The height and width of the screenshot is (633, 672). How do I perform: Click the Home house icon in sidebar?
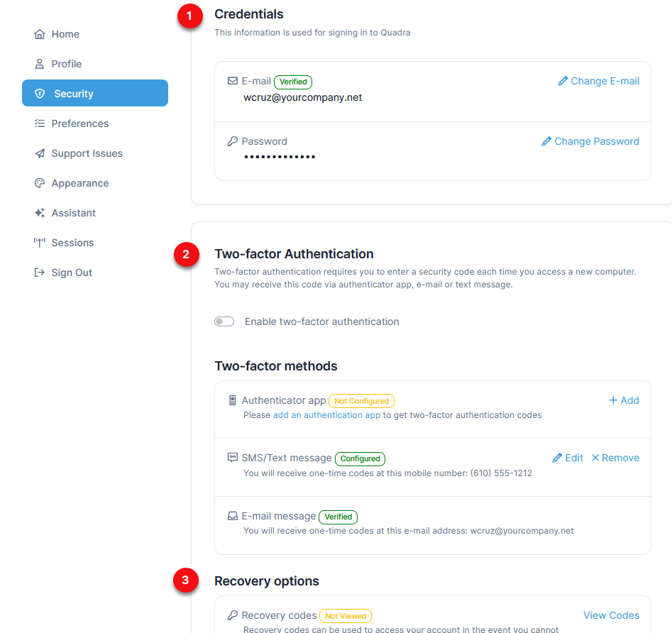click(40, 34)
